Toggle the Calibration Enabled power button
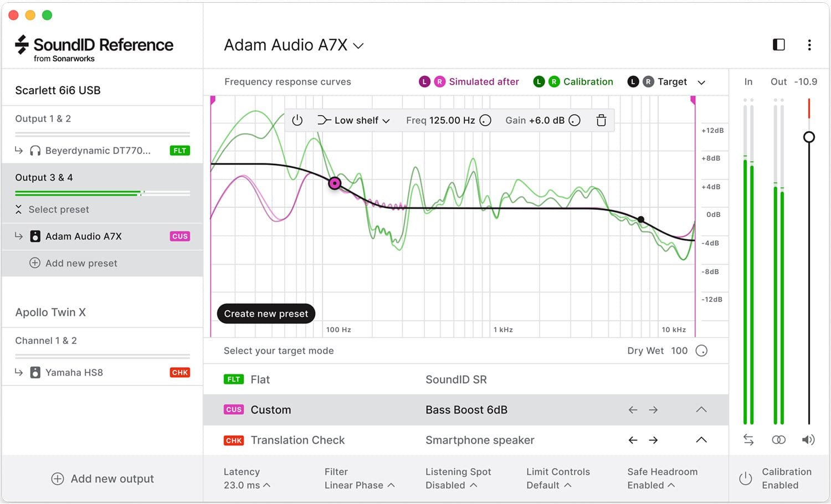This screenshot has height=504, width=831. tap(746, 479)
